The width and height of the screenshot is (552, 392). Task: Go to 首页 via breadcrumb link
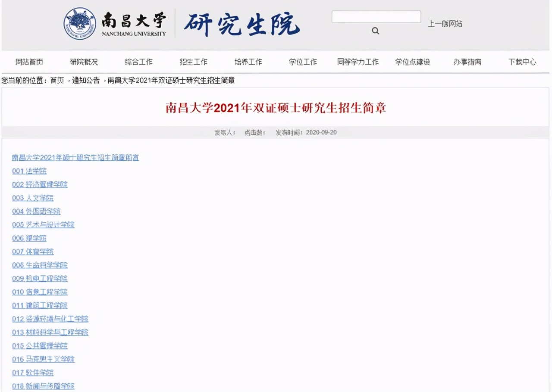[58, 80]
